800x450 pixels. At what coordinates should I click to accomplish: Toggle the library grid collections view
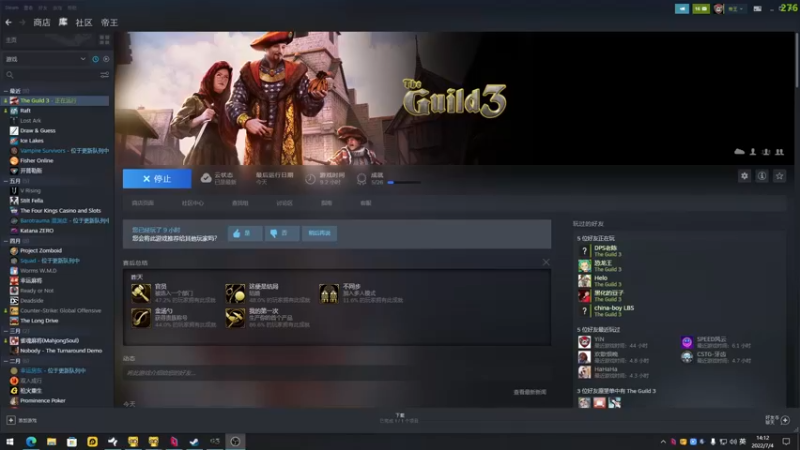[x=105, y=40]
